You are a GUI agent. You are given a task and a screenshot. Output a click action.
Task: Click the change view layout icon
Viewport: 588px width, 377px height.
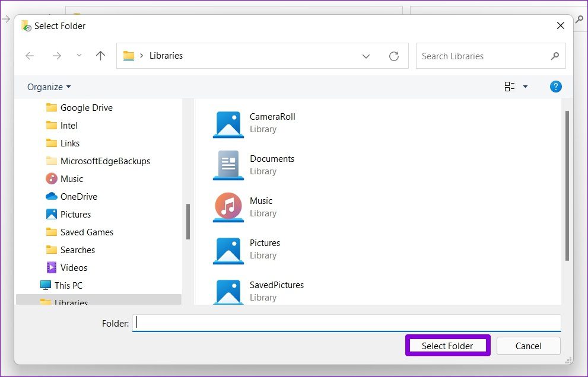point(508,87)
